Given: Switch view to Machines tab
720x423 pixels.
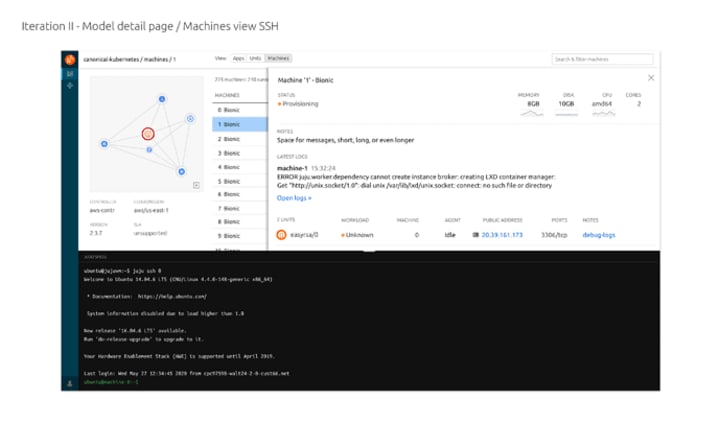Looking at the screenshot, I should (x=278, y=58).
